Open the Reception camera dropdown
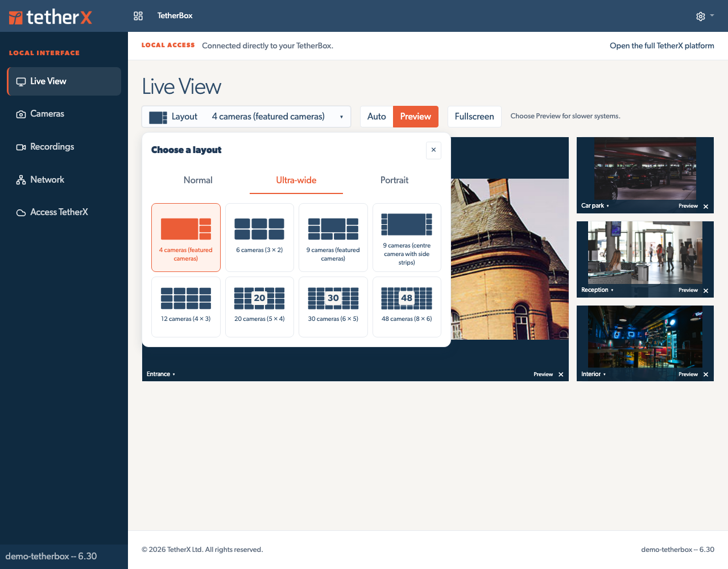The width and height of the screenshot is (728, 569). (x=597, y=290)
